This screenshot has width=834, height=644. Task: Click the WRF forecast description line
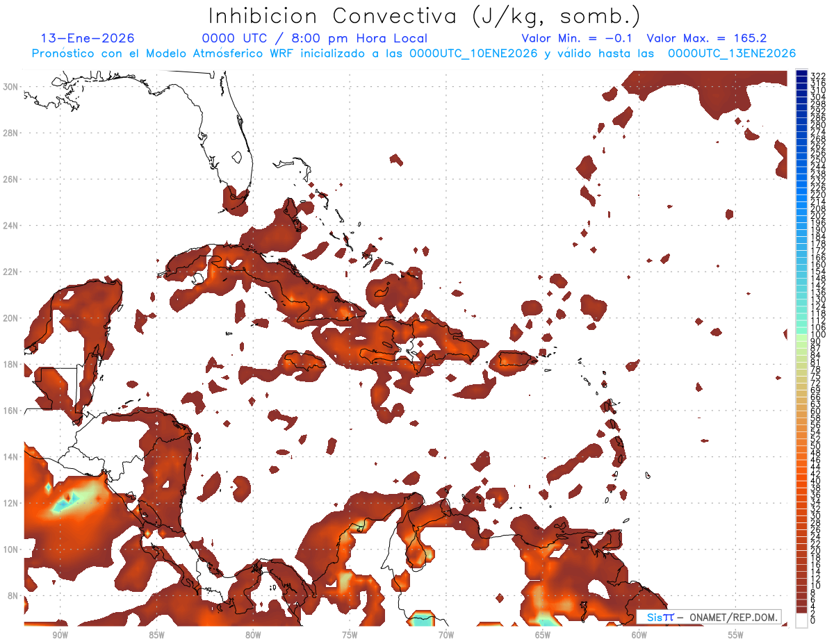[x=414, y=53]
